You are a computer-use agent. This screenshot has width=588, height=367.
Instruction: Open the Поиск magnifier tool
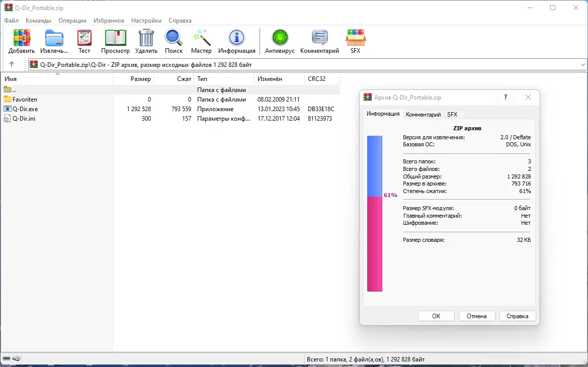pyautogui.click(x=174, y=38)
